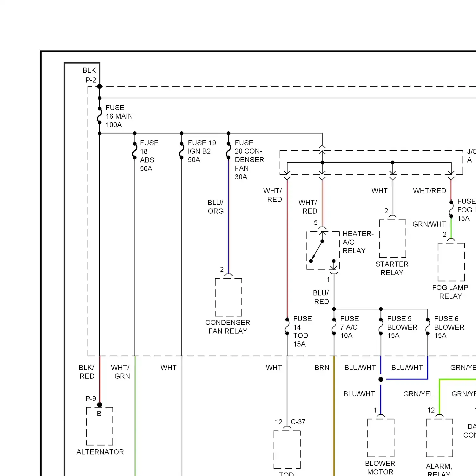Click the CONDENSER FAN RELAY box

click(228, 297)
